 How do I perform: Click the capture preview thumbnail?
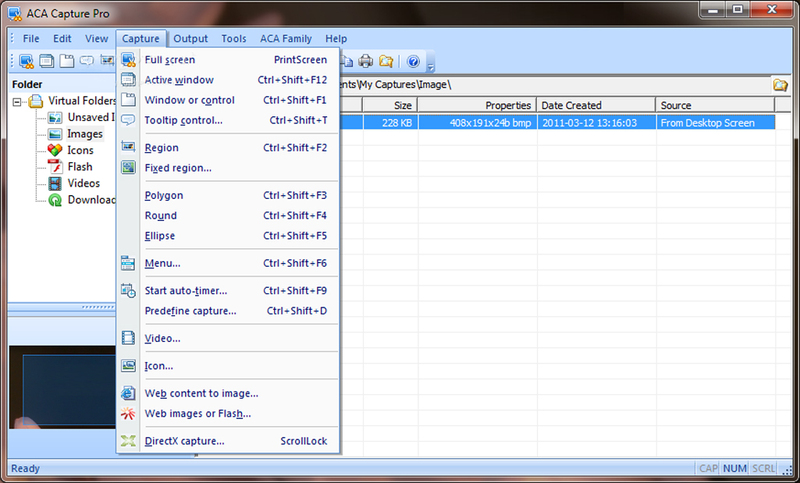(62, 387)
